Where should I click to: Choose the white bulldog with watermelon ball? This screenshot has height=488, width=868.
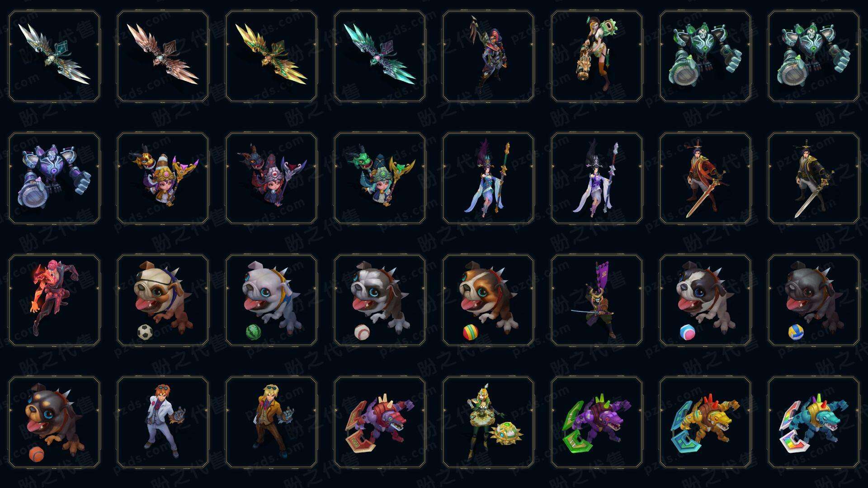click(x=271, y=300)
